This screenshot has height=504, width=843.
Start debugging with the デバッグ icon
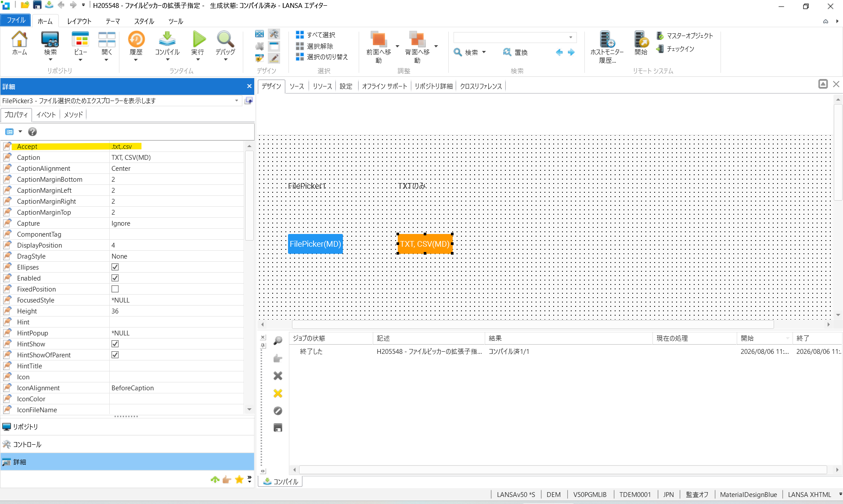[225, 40]
